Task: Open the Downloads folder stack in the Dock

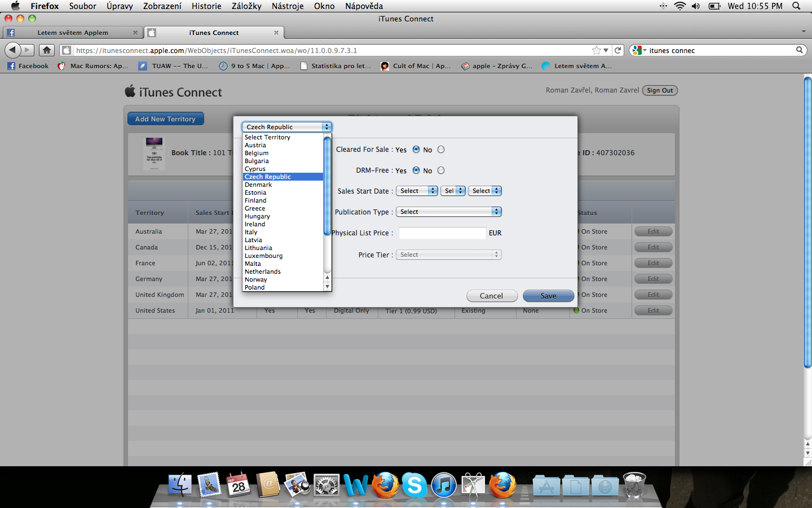Action: tap(605, 485)
